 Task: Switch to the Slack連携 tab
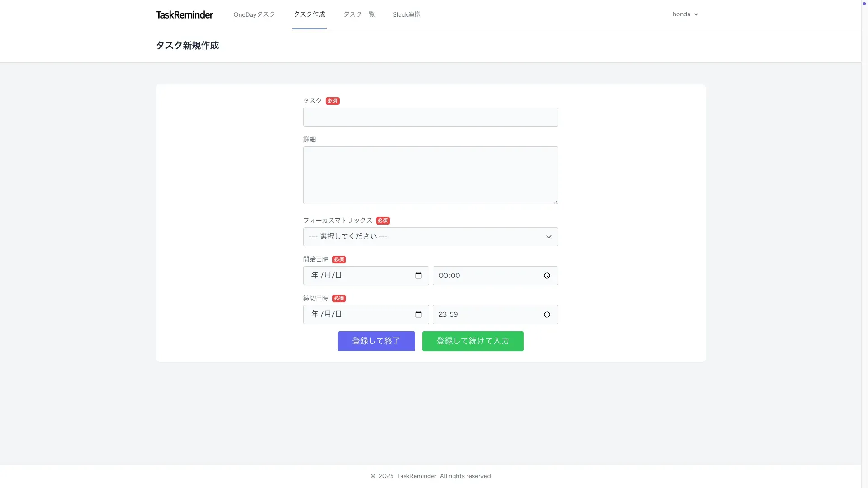(x=406, y=14)
